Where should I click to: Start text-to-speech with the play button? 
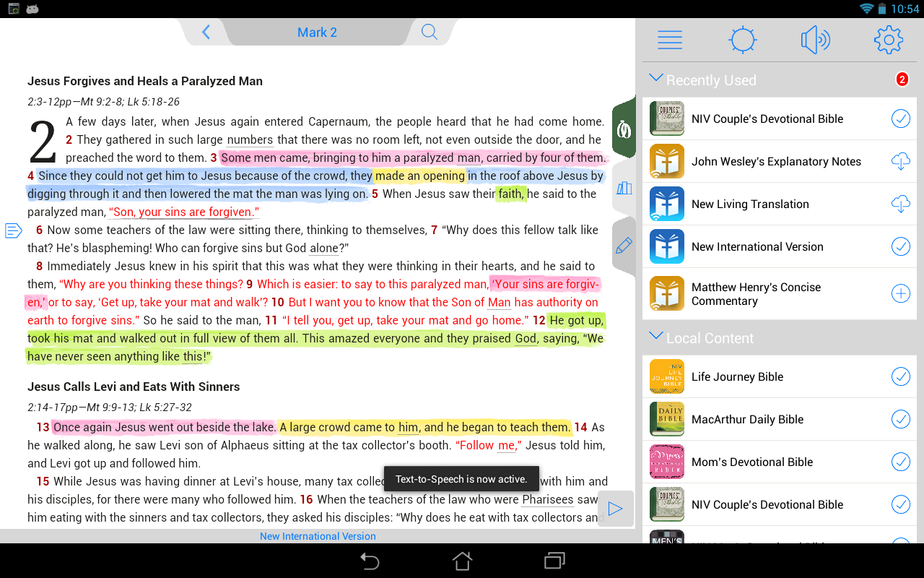(x=616, y=509)
